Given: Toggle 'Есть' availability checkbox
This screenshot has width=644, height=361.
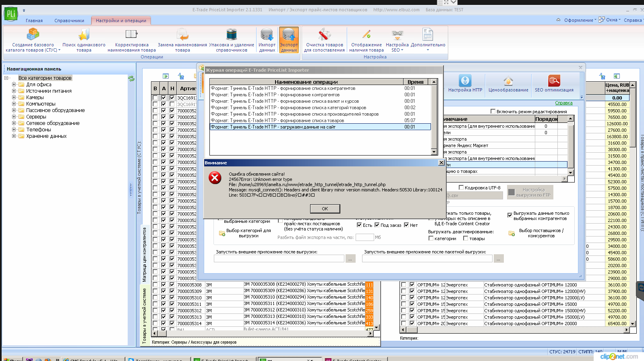Looking at the screenshot, I should point(359,225).
